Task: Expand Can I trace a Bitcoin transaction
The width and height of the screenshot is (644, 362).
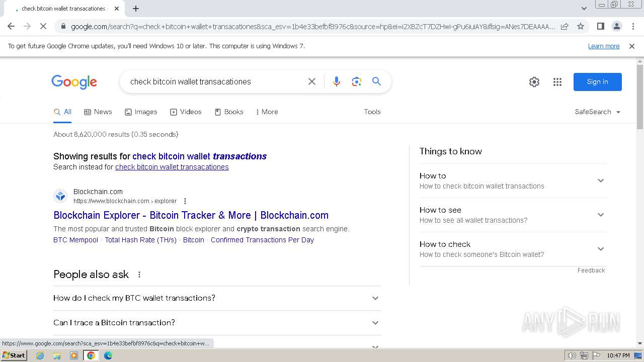Action: 217,323
